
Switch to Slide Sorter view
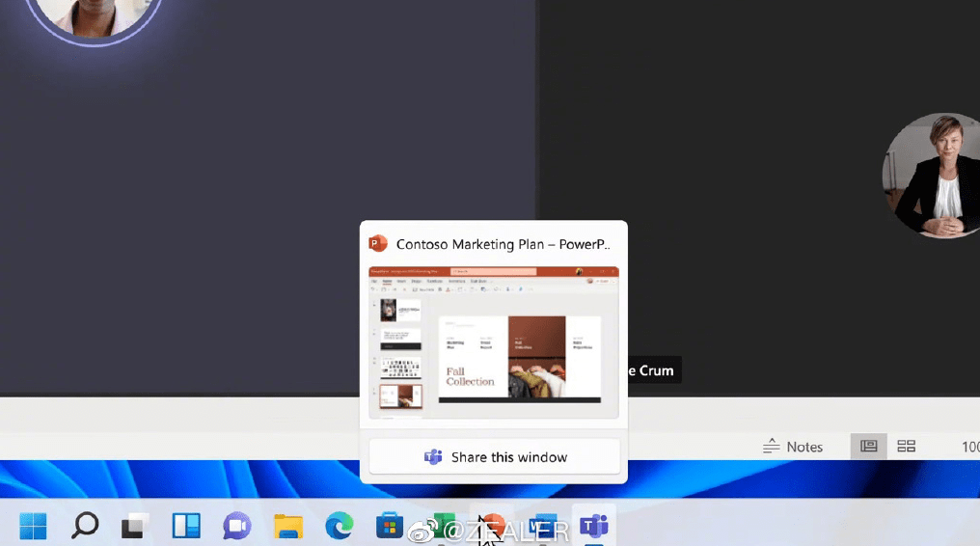906,447
